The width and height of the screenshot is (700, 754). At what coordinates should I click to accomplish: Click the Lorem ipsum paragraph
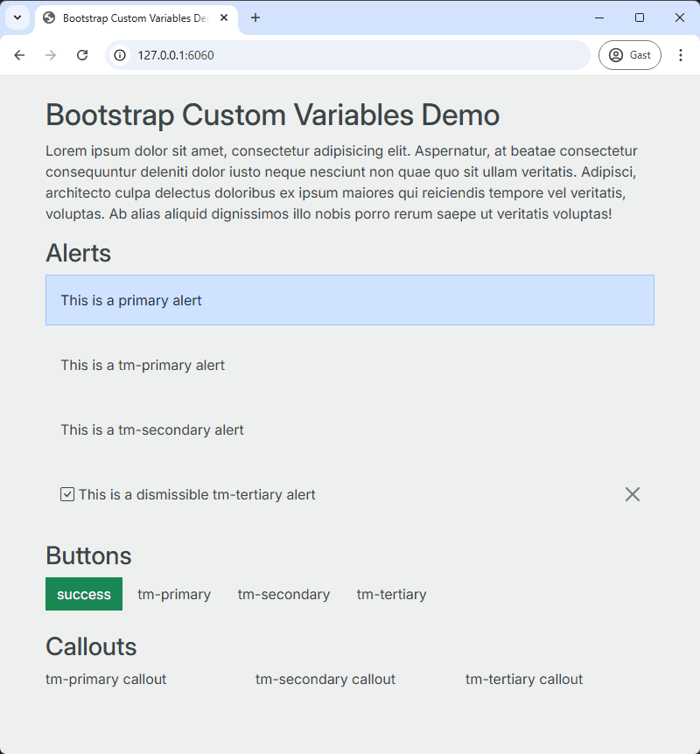341,182
